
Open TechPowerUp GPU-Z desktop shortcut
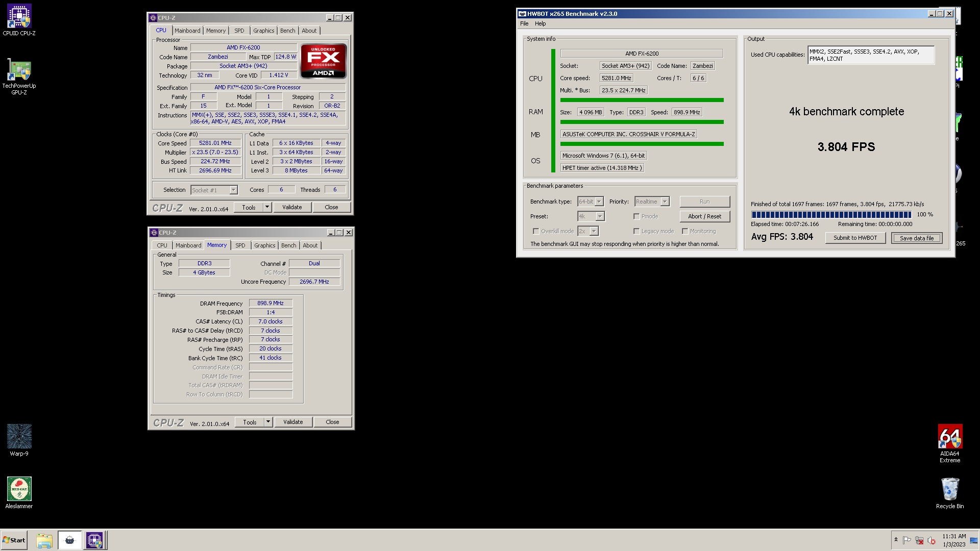pyautogui.click(x=19, y=78)
